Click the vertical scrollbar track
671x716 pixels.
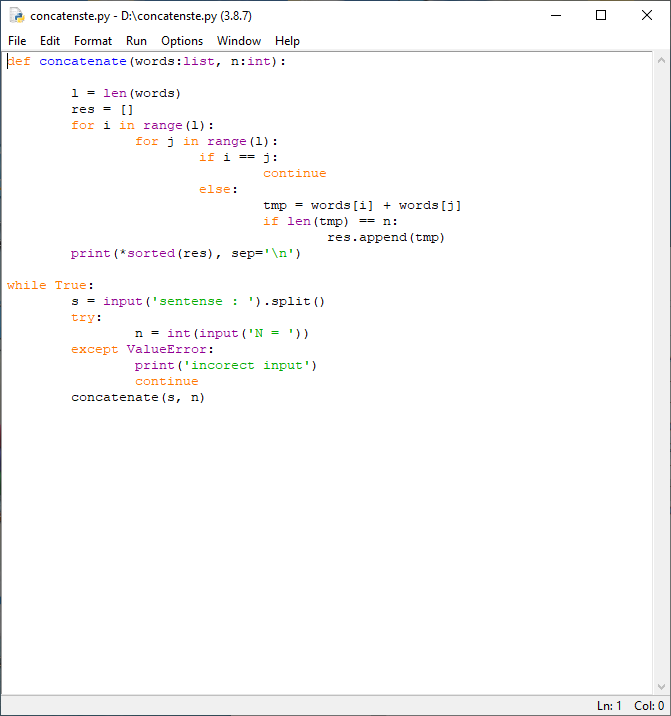[x=660, y=370]
